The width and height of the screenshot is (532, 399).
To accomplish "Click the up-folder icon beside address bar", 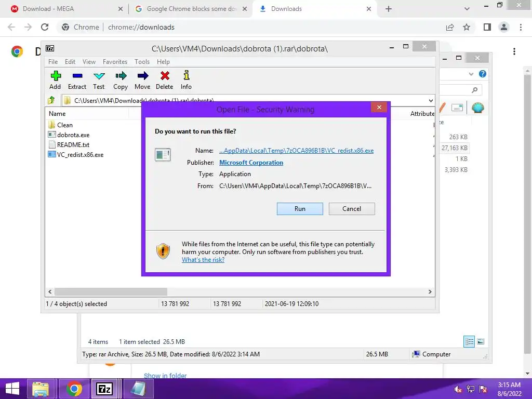I will tap(51, 100).
